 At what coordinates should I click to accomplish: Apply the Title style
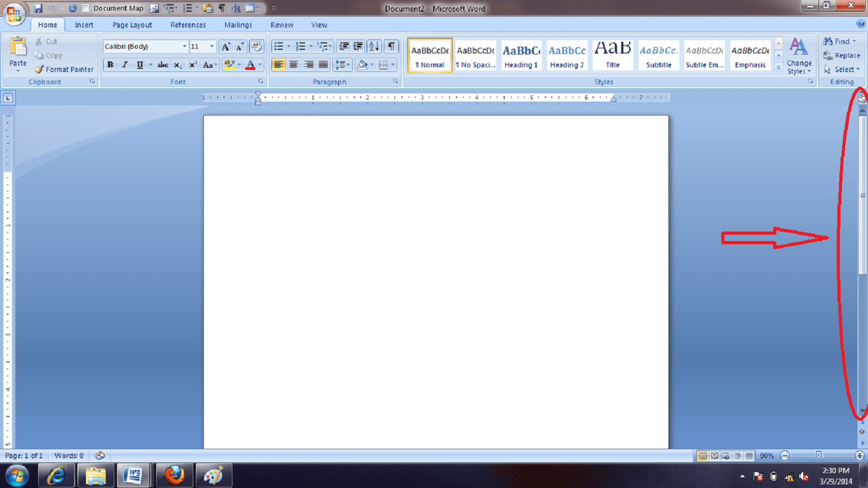[x=613, y=55]
